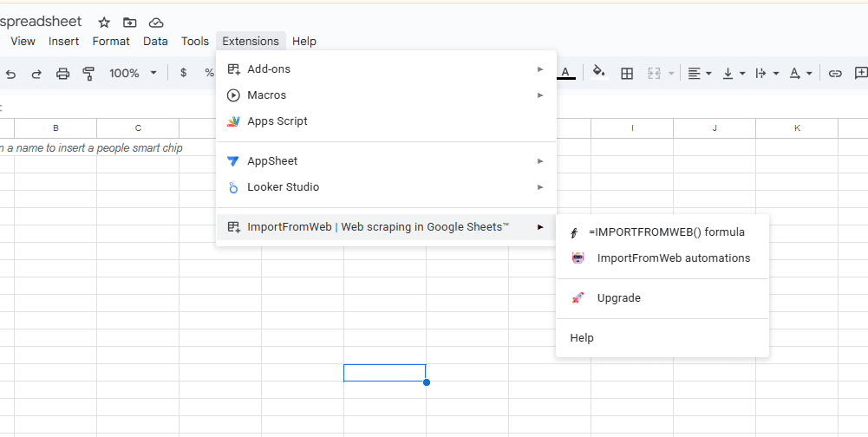Click the insert link icon
The height and width of the screenshot is (437, 868).
click(835, 74)
